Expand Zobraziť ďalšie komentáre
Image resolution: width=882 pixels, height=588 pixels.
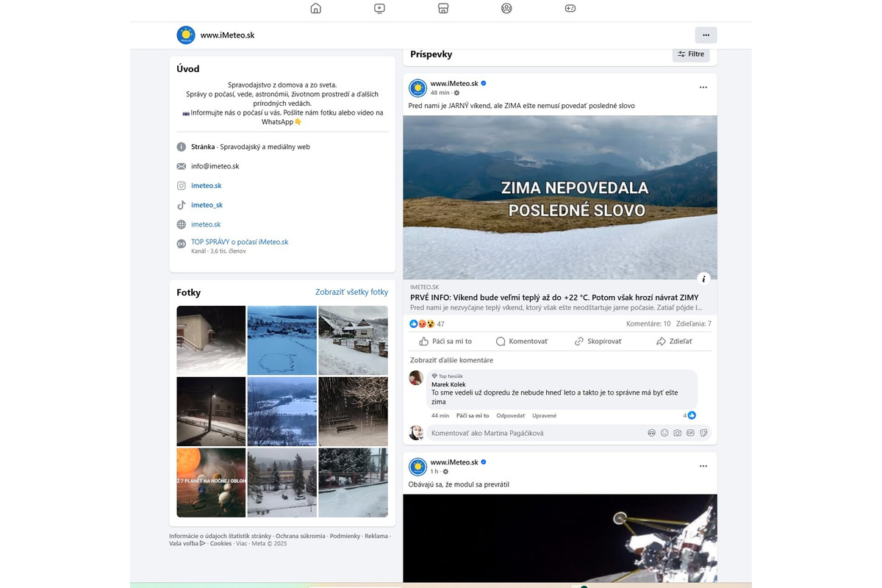(x=451, y=360)
